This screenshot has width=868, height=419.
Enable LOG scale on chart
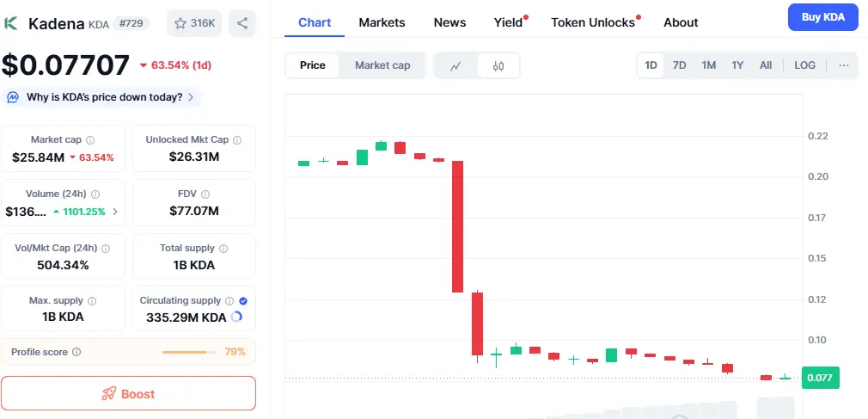click(x=805, y=65)
